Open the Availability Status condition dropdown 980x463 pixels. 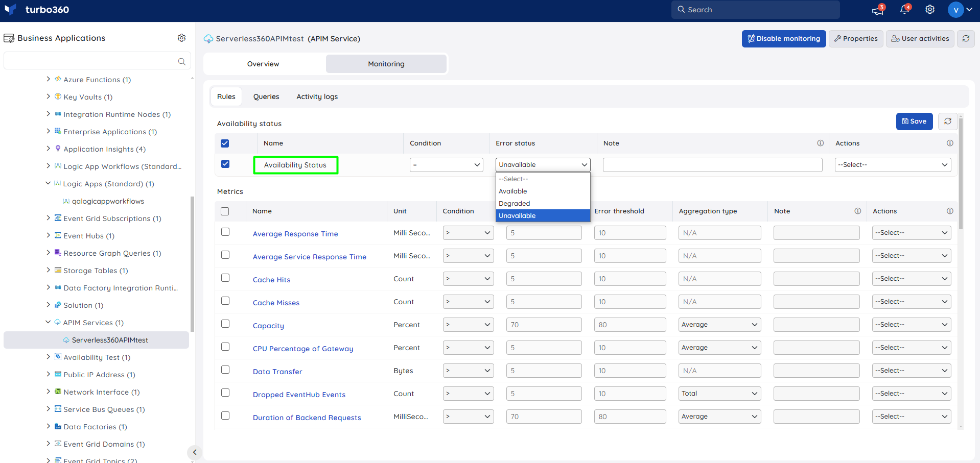(x=447, y=165)
